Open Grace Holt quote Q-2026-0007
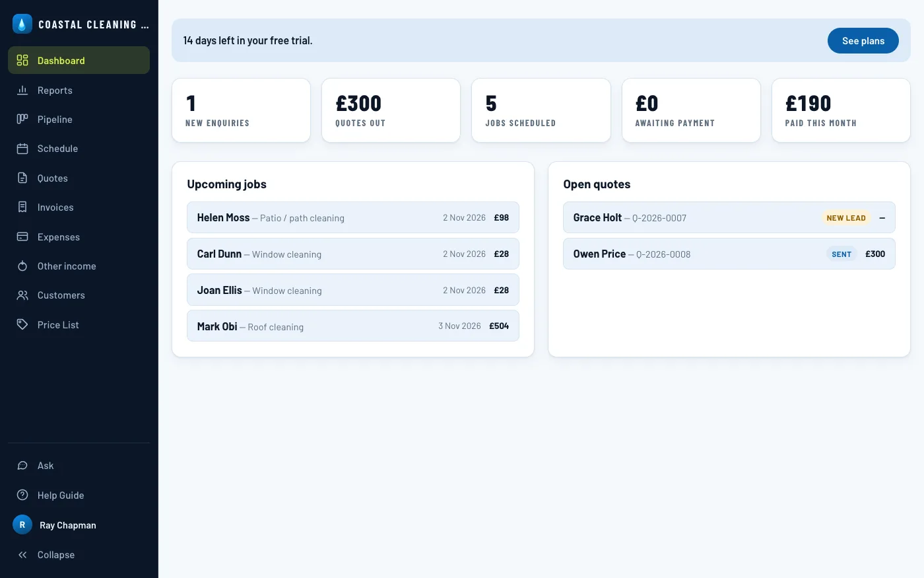 729,217
